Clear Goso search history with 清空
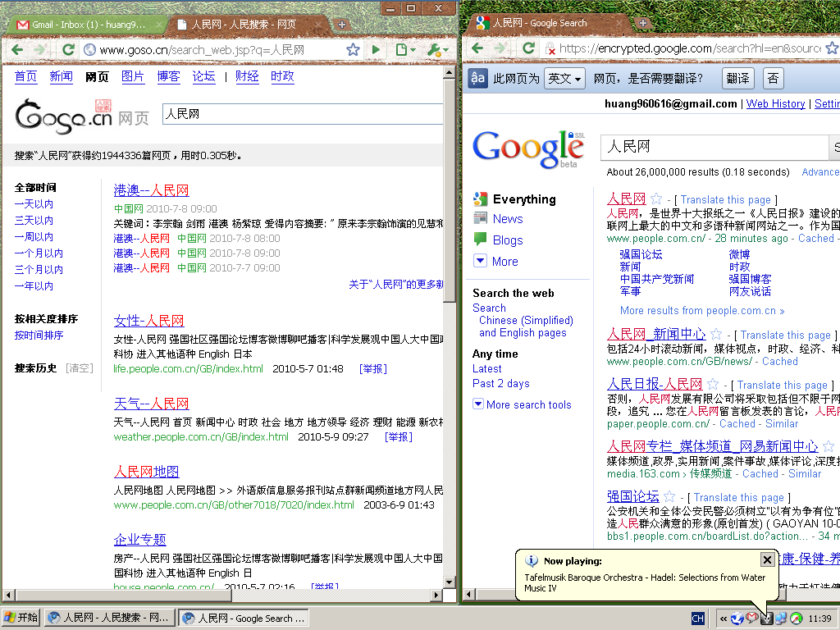Viewport: 840px width, 630px height. click(x=80, y=368)
